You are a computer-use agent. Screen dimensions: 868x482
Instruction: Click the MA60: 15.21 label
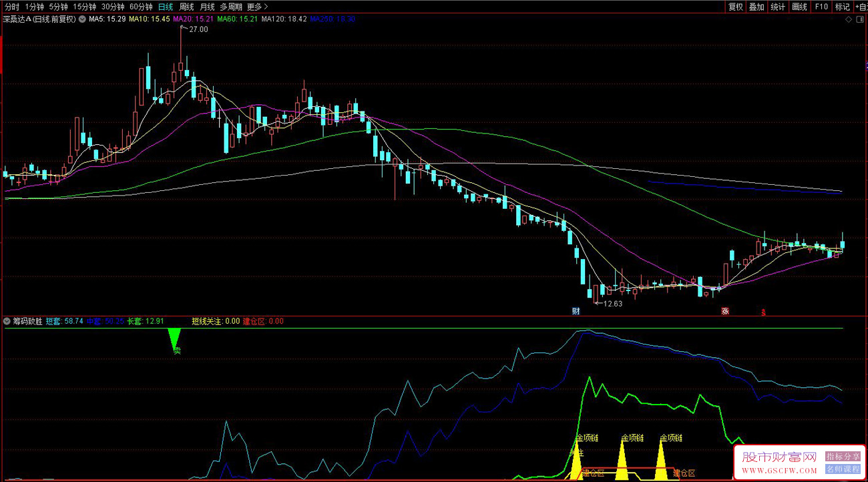pyautogui.click(x=238, y=19)
